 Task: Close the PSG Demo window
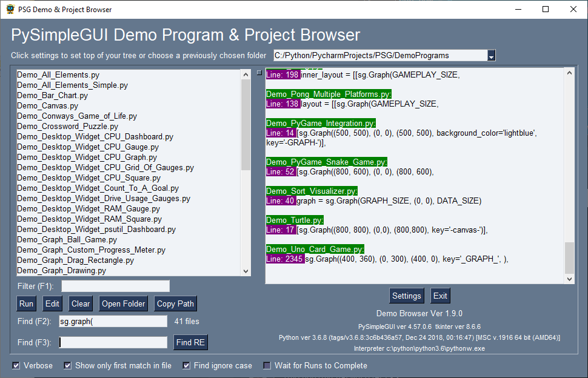pos(573,9)
